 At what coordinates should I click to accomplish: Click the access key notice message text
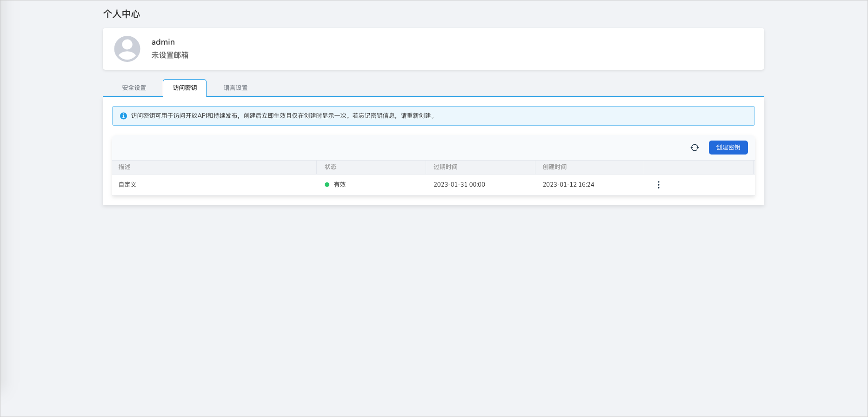click(284, 116)
